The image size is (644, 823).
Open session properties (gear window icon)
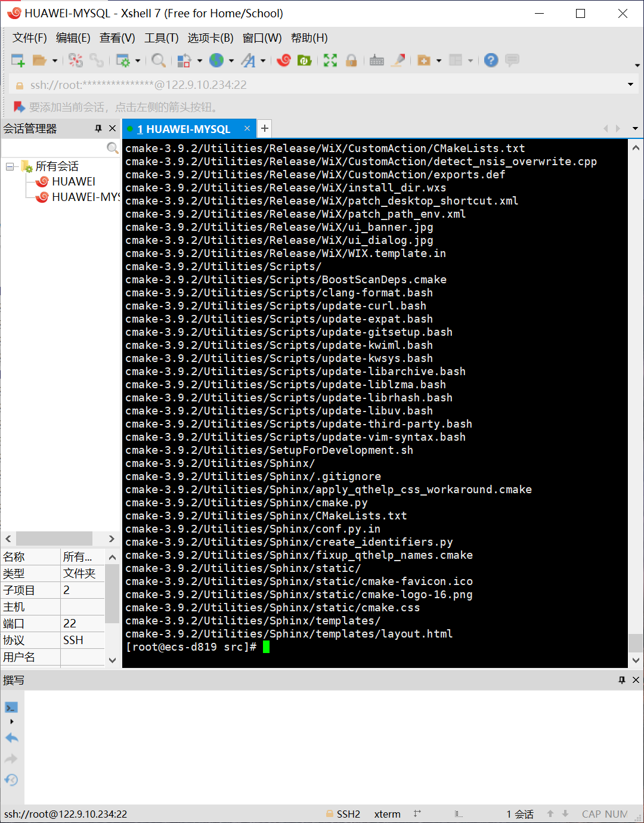123,60
